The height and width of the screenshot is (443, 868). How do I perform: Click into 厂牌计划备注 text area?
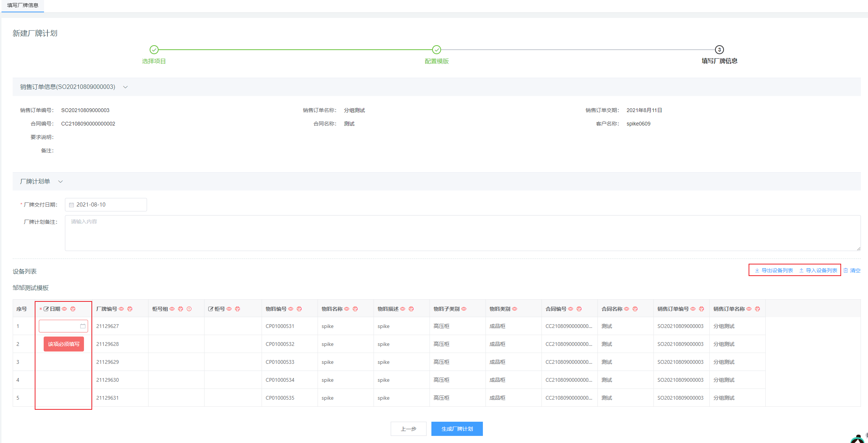[462, 233]
